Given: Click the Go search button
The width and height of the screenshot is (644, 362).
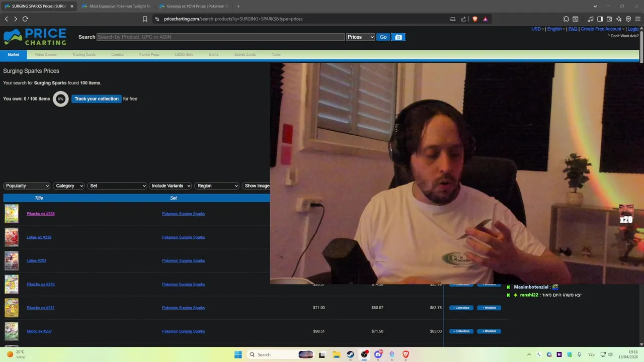Looking at the screenshot, I should [x=383, y=37].
